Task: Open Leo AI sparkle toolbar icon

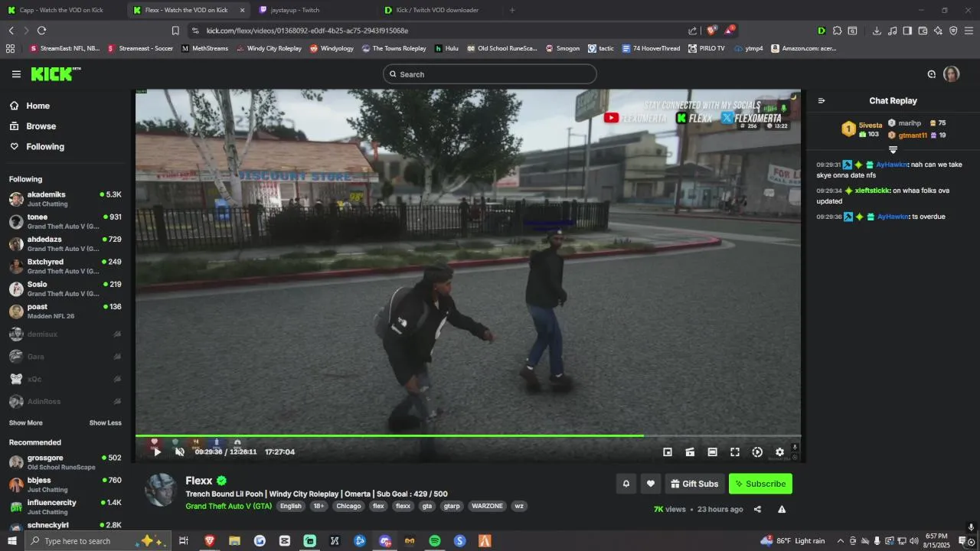Action: 938,31
